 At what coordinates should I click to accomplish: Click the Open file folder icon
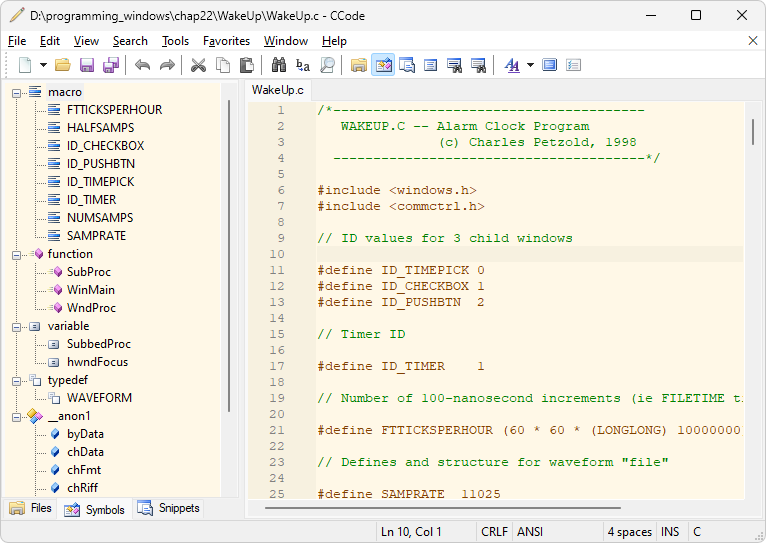pos(63,65)
